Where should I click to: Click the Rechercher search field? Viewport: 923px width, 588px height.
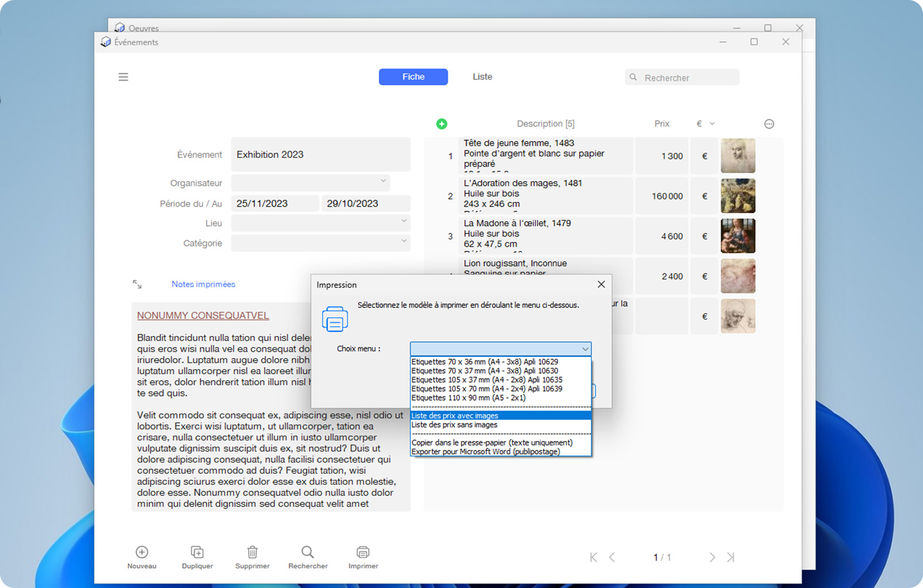click(x=682, y=77)
